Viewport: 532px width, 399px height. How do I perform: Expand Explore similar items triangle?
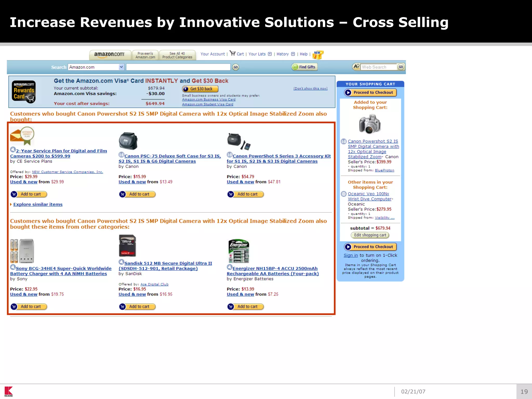point(11,204)
